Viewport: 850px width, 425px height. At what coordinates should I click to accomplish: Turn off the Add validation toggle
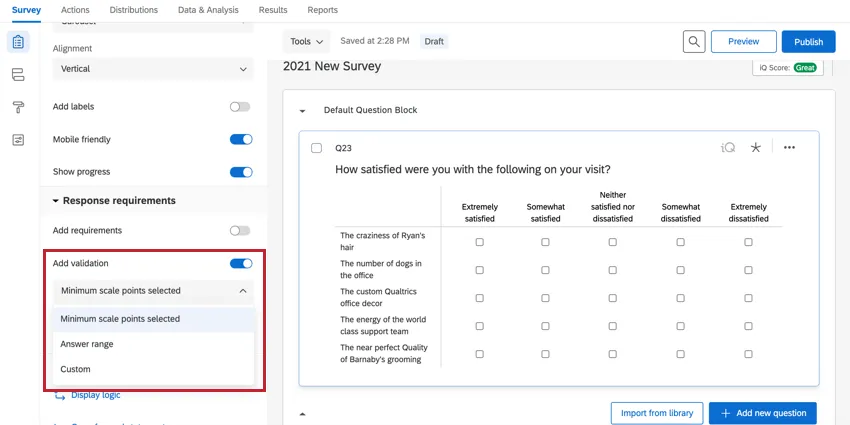coord(240,263)
